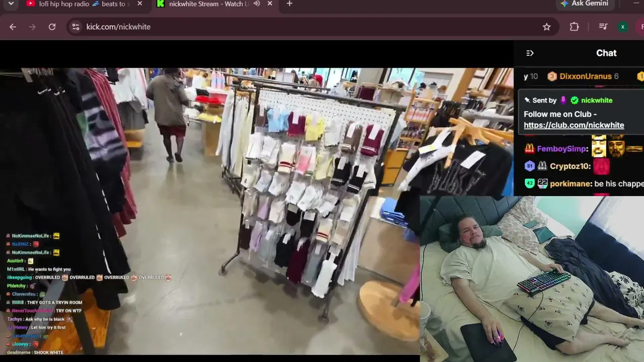Click the 'Follow me on Club -' text
Image resolution: width=644 pixels, height=362 pixels.
pos(560,114)
